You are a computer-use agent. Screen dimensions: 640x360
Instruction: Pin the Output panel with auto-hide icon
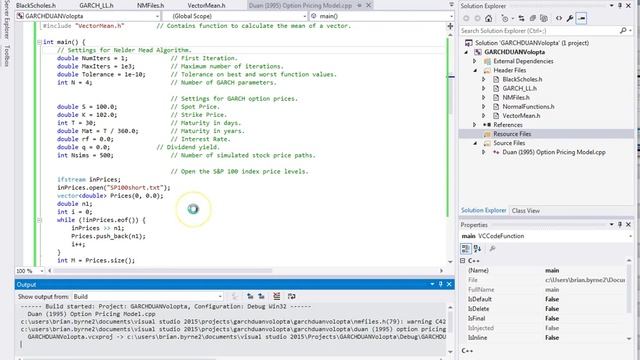tap(441, 284)
